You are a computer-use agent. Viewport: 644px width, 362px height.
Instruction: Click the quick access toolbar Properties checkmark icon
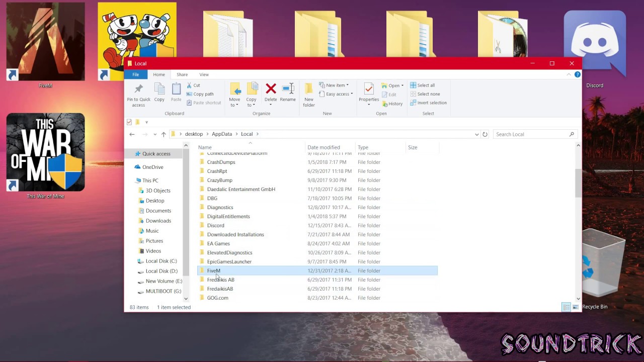coord(129,122)
